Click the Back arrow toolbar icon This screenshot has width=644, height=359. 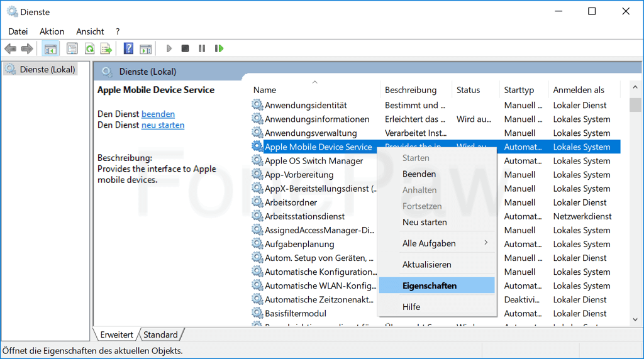click(10, 49)
